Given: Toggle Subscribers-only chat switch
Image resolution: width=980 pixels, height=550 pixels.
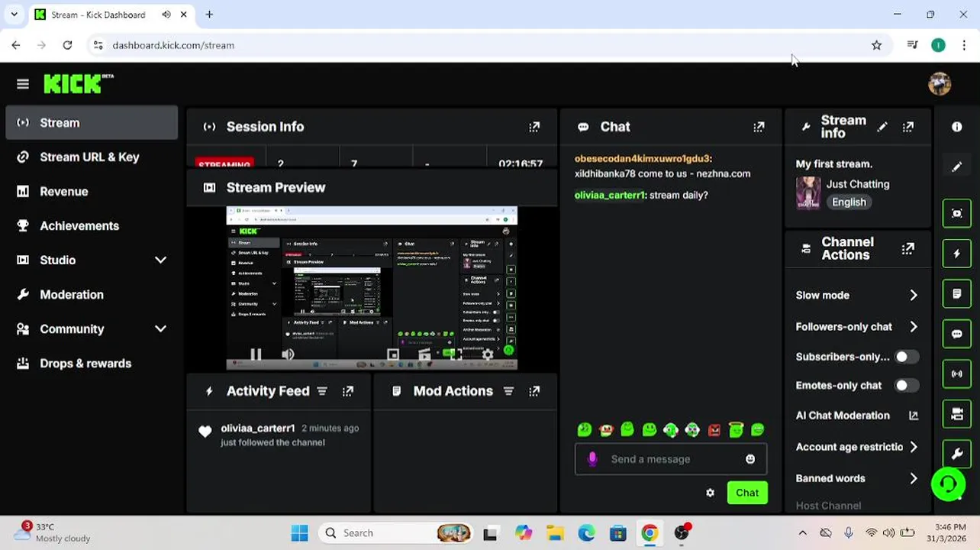Looking at the screenshot, I should [907, 357].
